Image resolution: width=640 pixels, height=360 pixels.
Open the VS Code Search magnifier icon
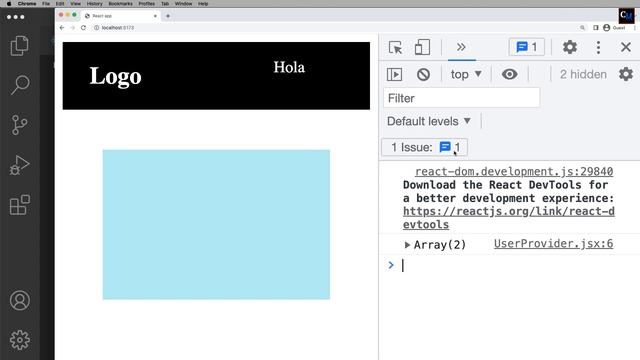(20, 85)
